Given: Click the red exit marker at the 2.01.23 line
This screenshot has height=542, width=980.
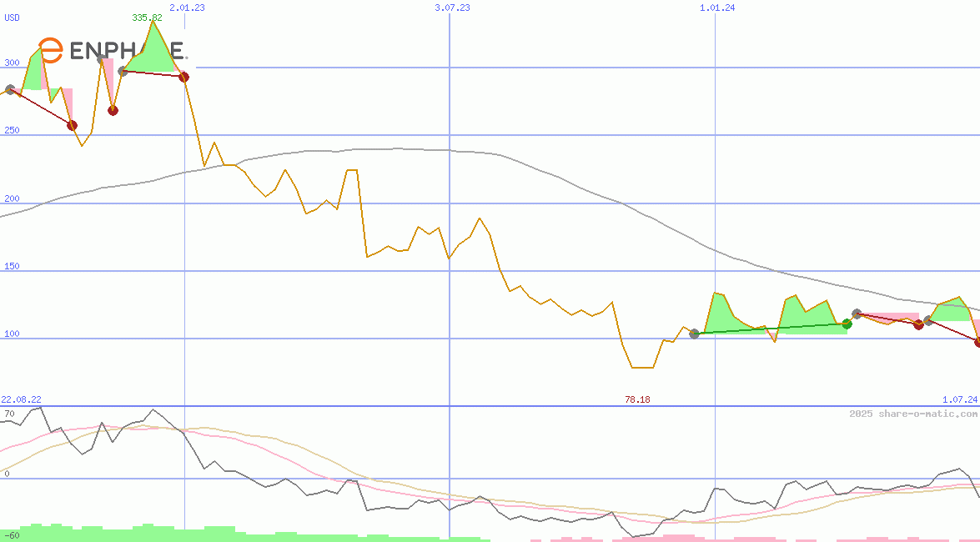Looking at the screenshot, I should 183,77.
